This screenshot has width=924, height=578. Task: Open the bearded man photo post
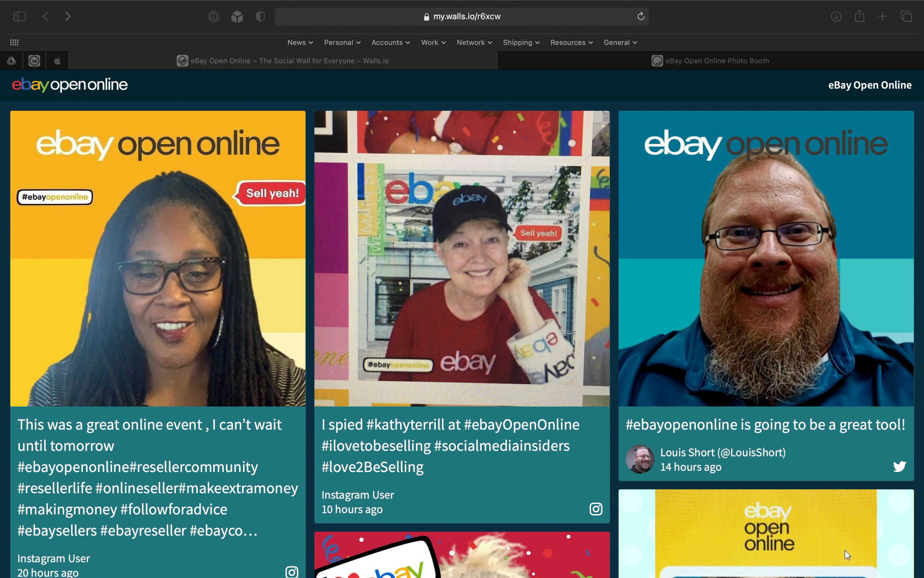(766, 258)
